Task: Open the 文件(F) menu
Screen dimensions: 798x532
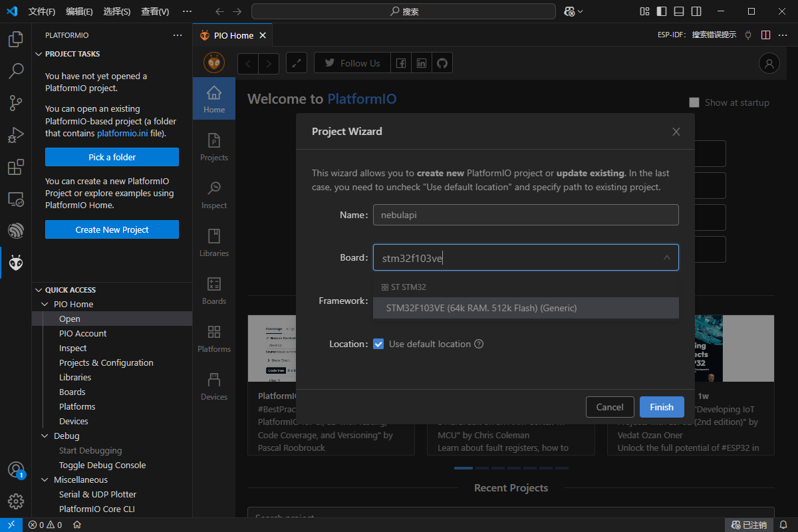Action: coord(42,11)
